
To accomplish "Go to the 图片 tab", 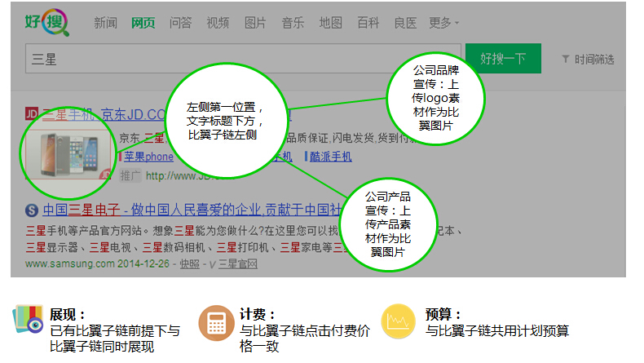I will point(255,23).
